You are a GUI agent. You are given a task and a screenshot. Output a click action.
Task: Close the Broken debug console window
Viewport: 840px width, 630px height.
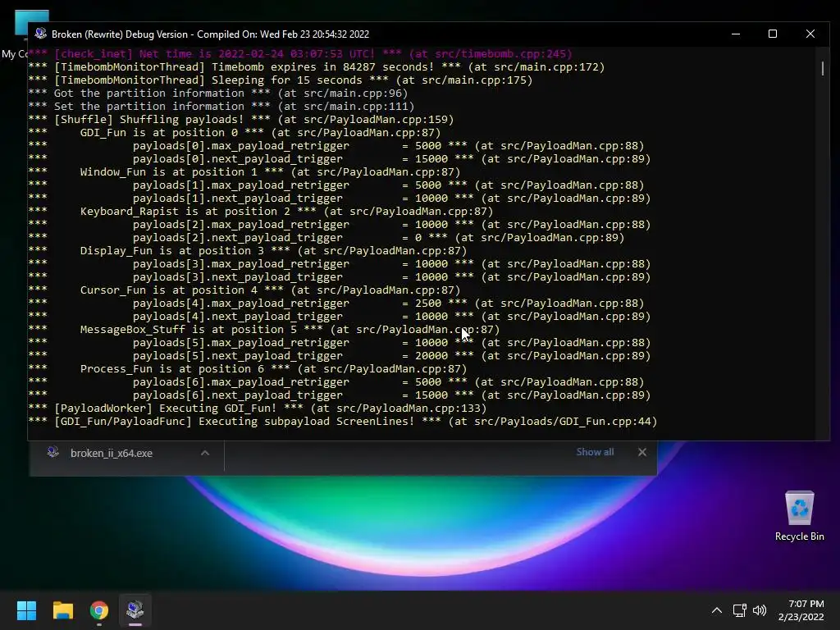(x=810, y=34)
